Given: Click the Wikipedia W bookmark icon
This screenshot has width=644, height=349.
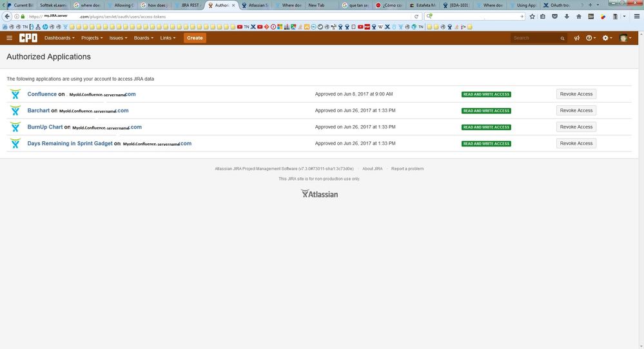Looking at the screenshot, I should point(380,26).
